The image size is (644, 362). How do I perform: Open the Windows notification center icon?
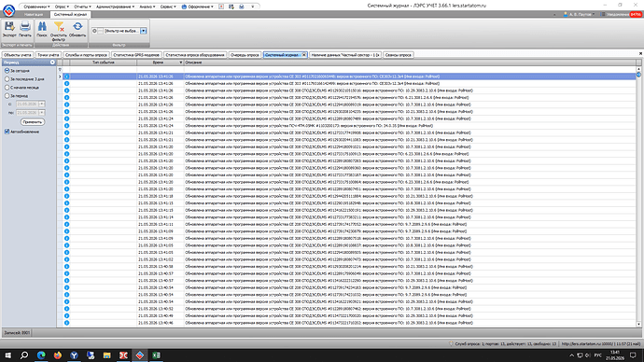(633, 355)
